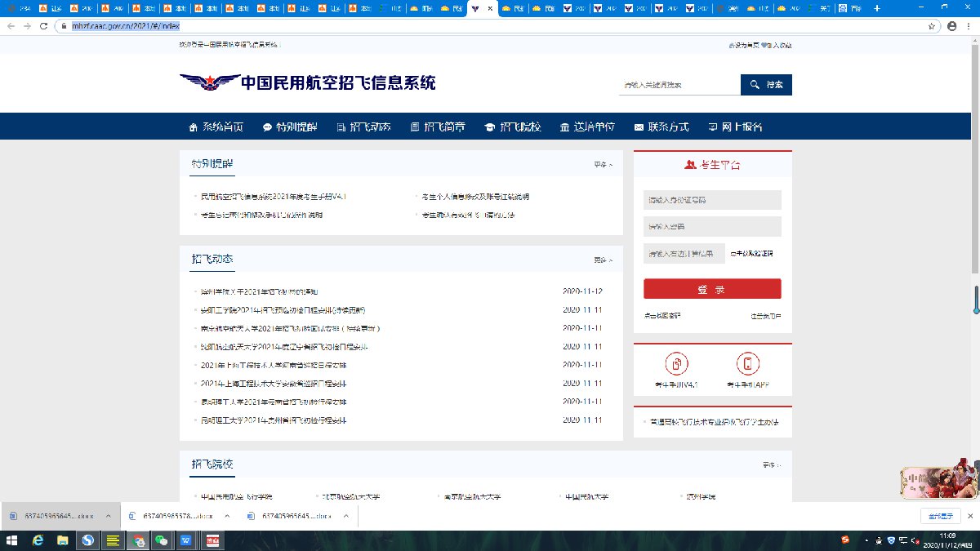Bookmark this page with the star icon
This screenshot has height=551, width=980.
tap(932, 26)
